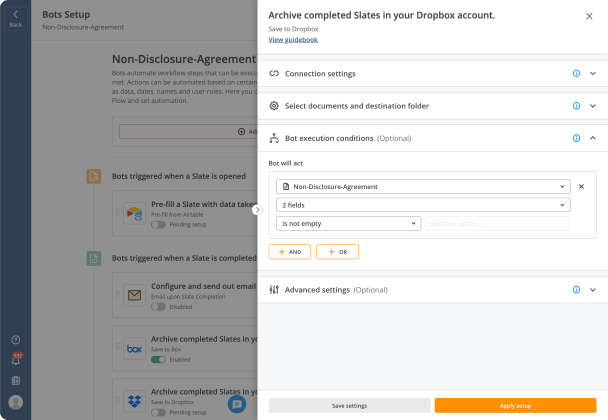The width and height of the screenshot is (608, 420).
Task: Open the Non-Disclosure-Agreement document dropdown
Action: click(x=423, y=187)
